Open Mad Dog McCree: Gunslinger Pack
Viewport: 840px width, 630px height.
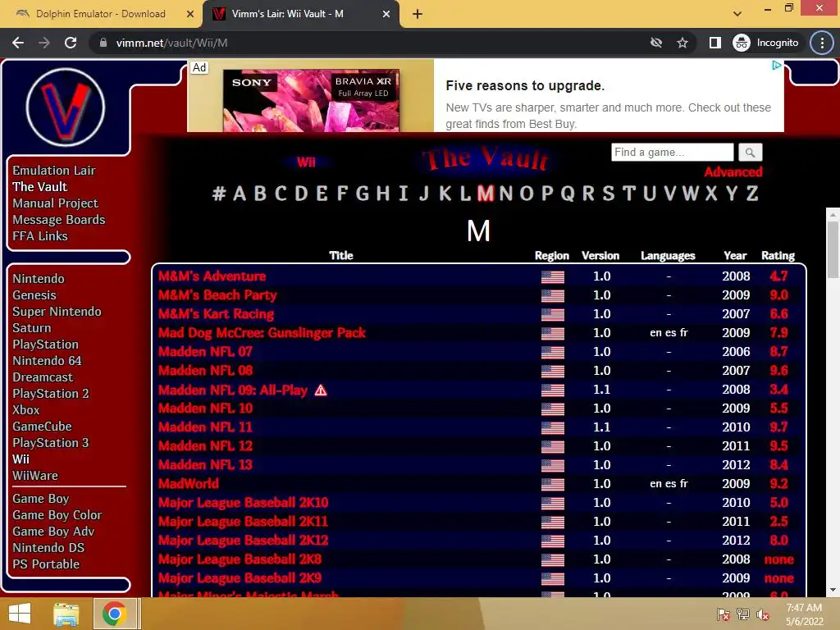(262, 333)
